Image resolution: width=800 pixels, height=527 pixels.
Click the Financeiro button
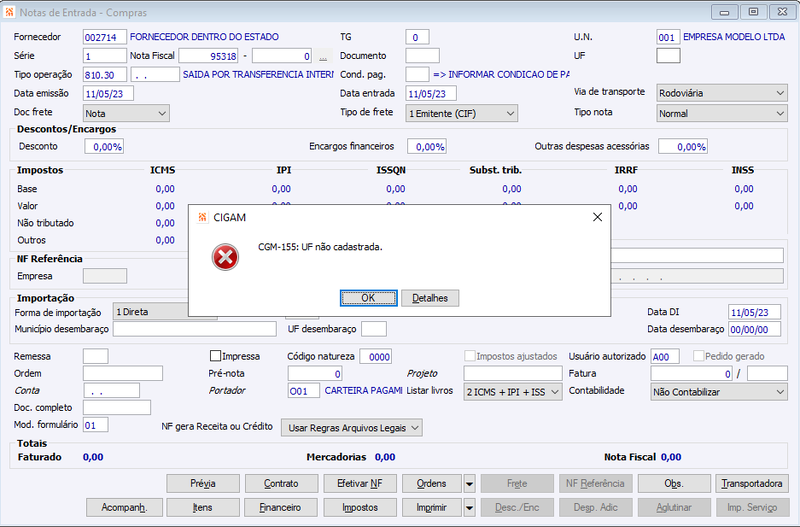pos(282,508)
